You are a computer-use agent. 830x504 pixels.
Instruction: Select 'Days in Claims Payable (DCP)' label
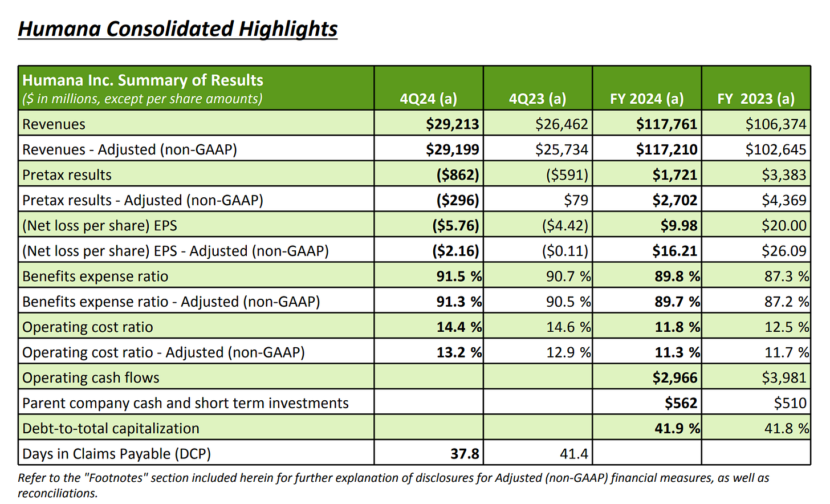point(116,454)
